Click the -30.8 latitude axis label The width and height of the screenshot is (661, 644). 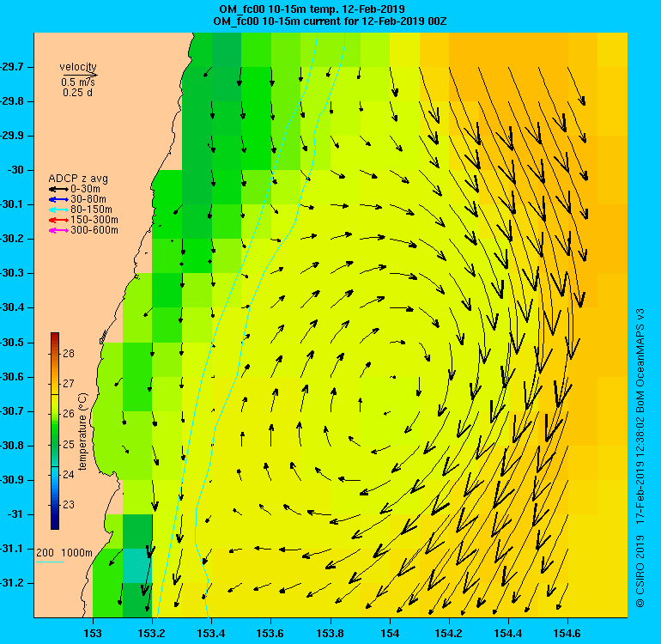tap(12, 446)
